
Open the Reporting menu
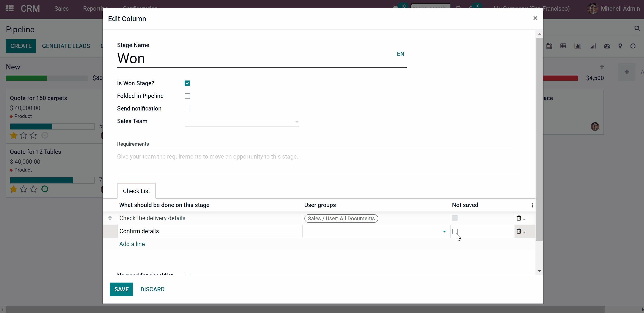96,9
